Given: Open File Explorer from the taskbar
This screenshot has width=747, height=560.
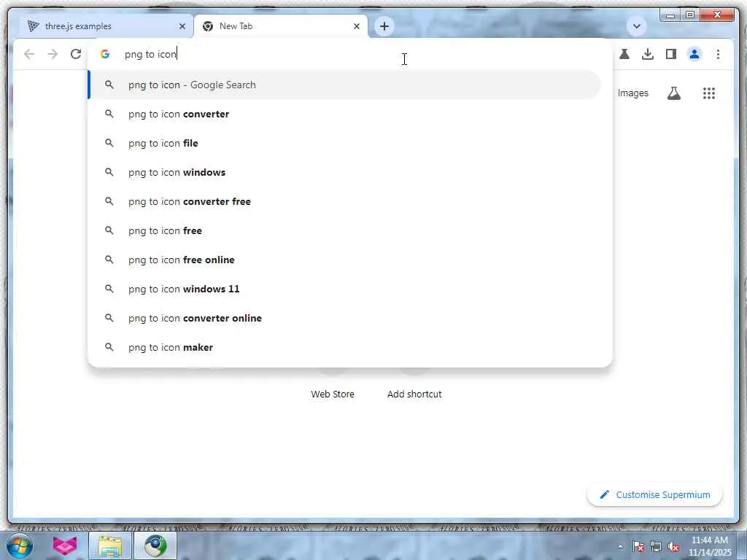Looking at the screenshot, I should (x=111, y=545).
